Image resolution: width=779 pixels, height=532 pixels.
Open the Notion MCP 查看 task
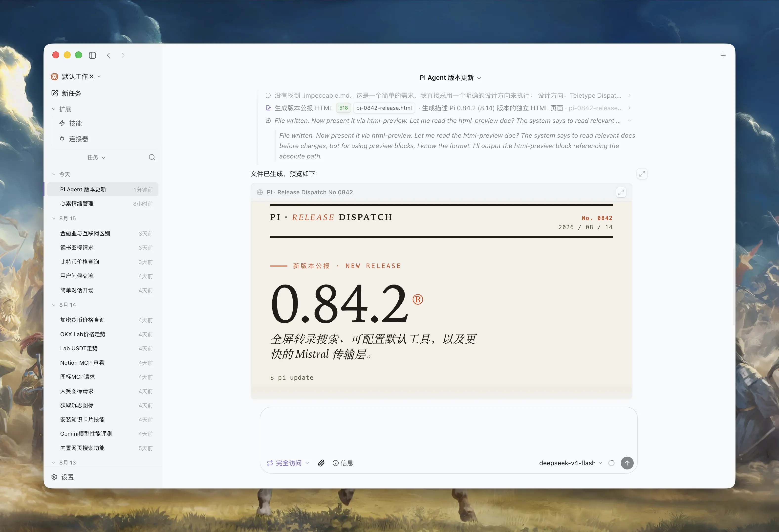click(x=103, y=363)
